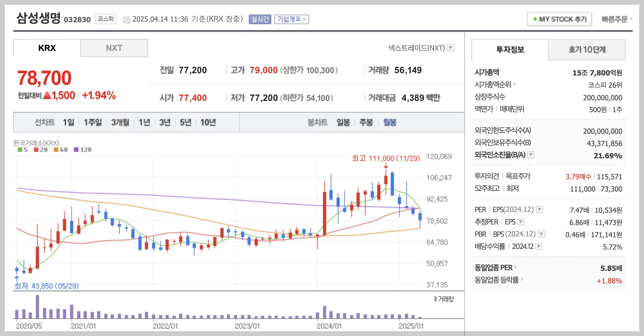Select 월봉 candlestick chart

tap(390, 123)
